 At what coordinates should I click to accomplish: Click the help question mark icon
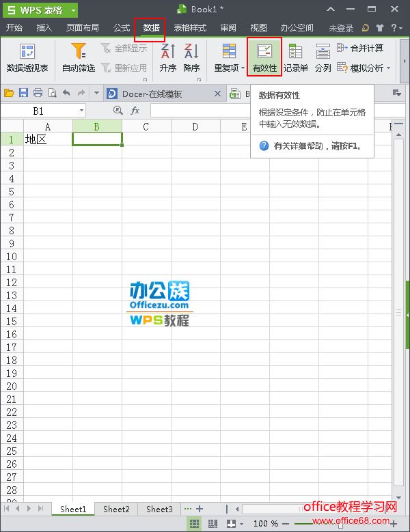(394, 28)
